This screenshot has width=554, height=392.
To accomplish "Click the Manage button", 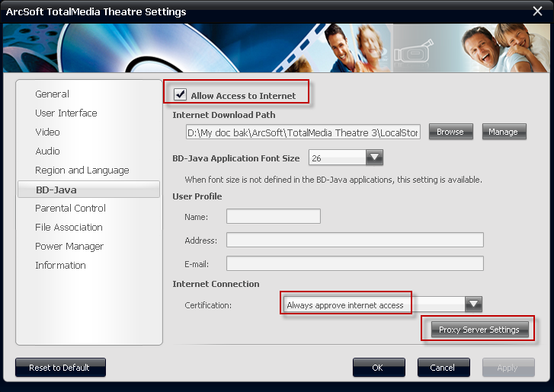I will coord(504,132).
